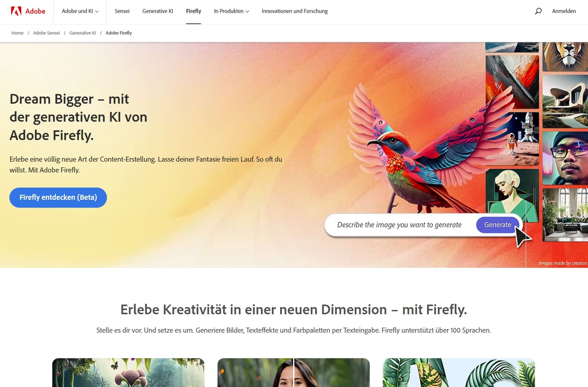Screen dimensions: 588x387
Task: Select the lion illustration thumbnail
Action: 565,56
